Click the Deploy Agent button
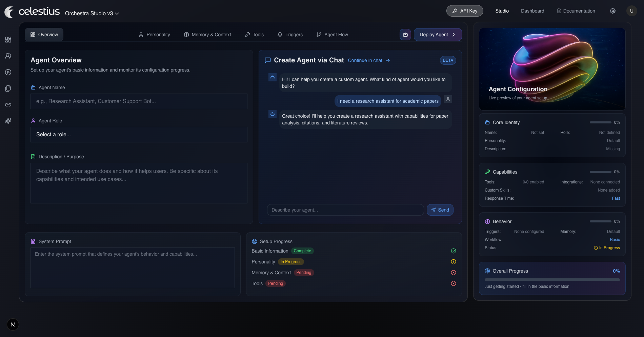 tap(438, 35)
